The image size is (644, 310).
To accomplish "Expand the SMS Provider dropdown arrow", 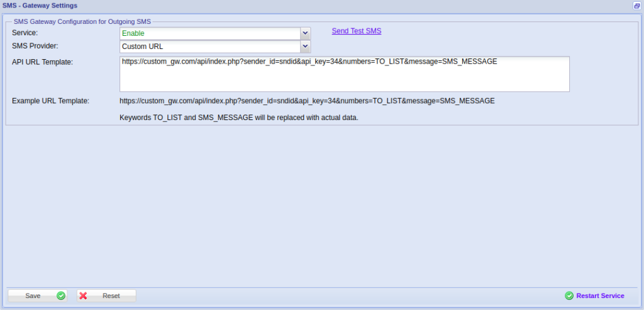I will tap(305, 47).
